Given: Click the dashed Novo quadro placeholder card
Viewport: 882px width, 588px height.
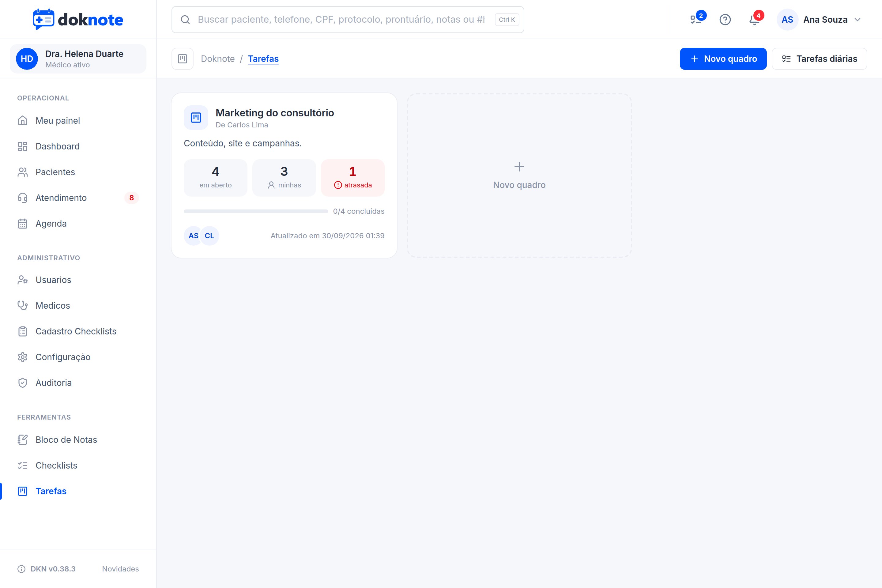Looking at the screenshot, I should [519, 175].
